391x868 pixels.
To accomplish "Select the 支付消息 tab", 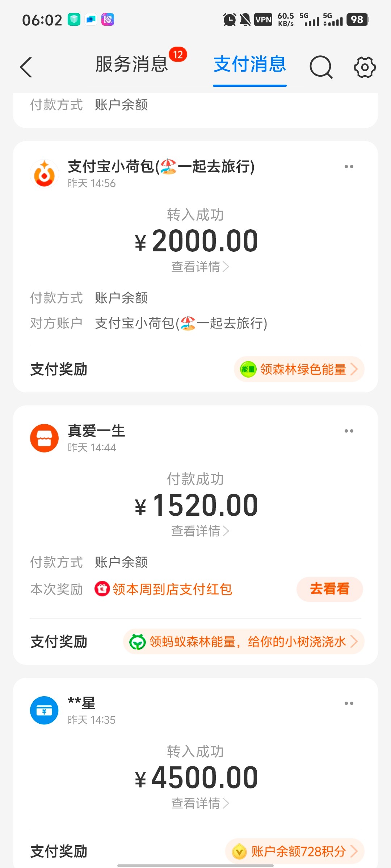I will point(250,64).
